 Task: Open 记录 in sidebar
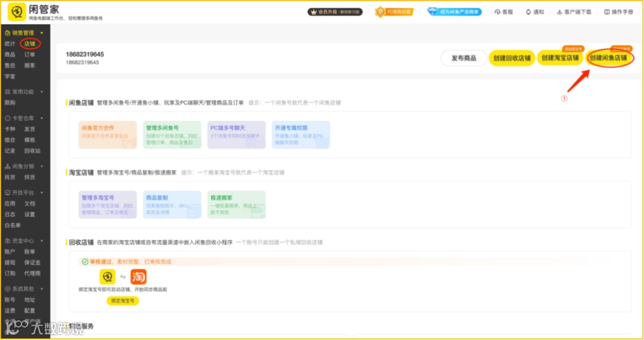[x=10, y=151]
